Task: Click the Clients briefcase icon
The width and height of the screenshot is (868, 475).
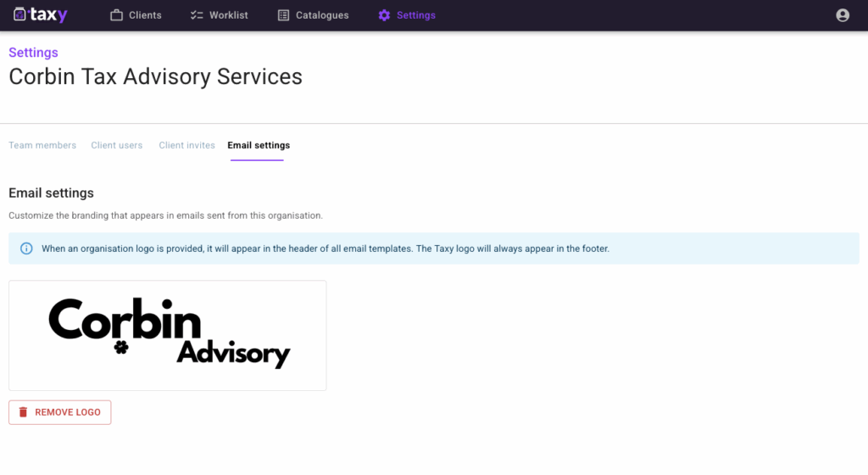Action: (x=117, y=15)
